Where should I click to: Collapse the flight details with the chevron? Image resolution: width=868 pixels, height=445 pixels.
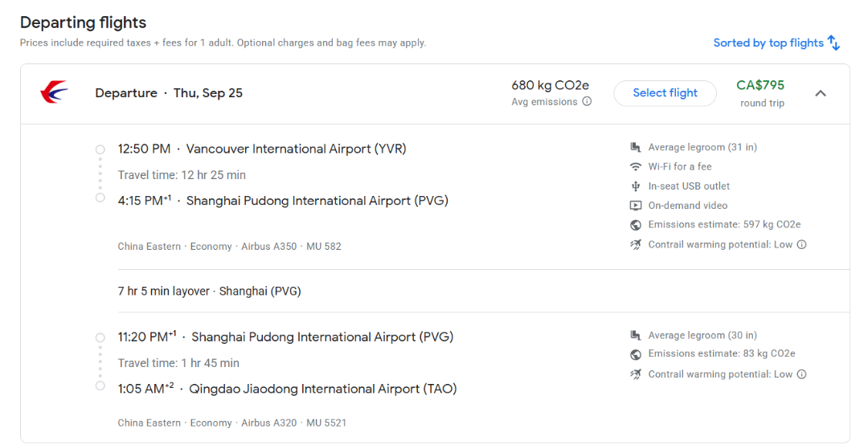pyautogui.click(x=821, y=93)
